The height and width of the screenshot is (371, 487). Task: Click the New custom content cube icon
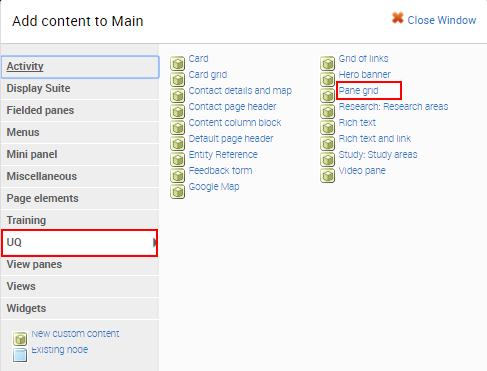(20, 339)
